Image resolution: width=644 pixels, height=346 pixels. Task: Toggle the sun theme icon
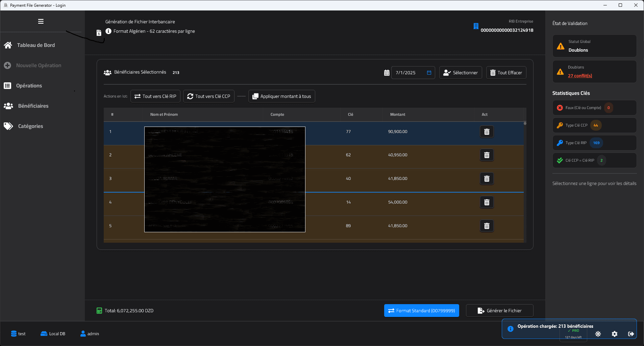coord(598,334)
